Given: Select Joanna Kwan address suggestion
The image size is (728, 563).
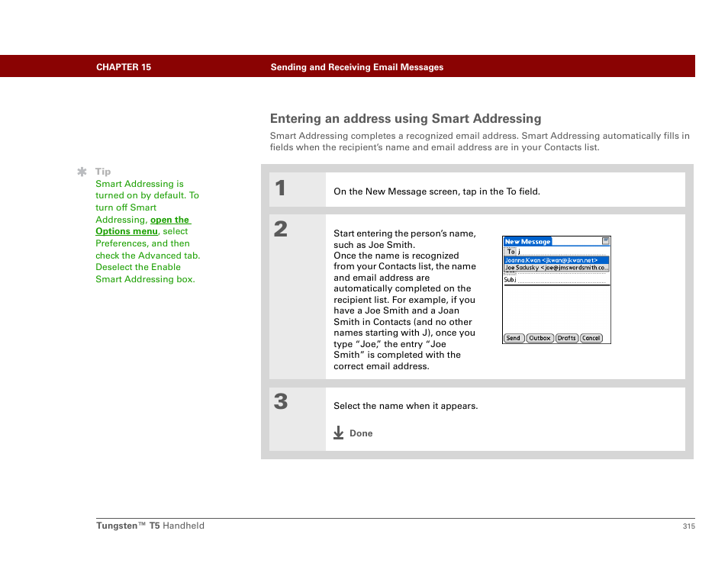Looking at the screenshot, I should click(x=556, y=260).
